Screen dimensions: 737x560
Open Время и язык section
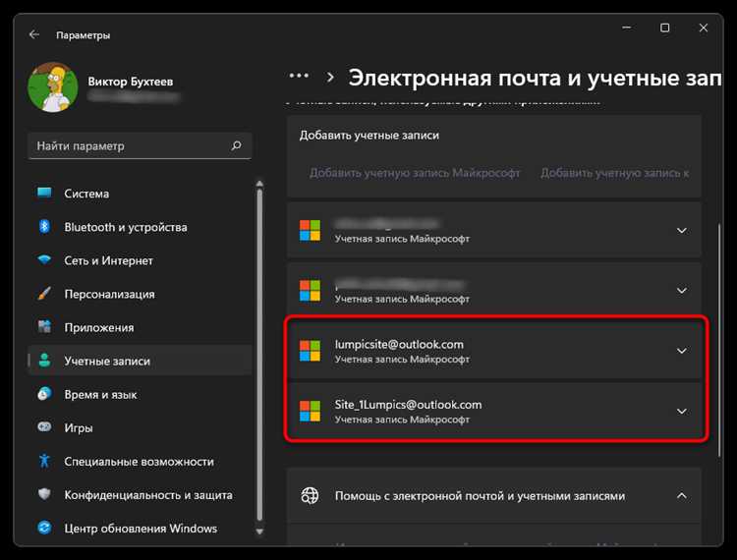click(140, 395)
